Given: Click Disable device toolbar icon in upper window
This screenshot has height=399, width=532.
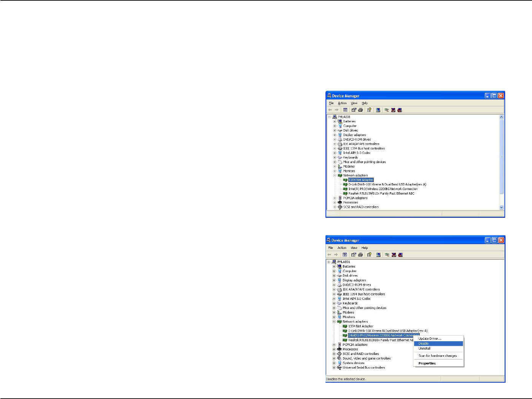Looking at the screenshot, I should (x=400, y=110).
